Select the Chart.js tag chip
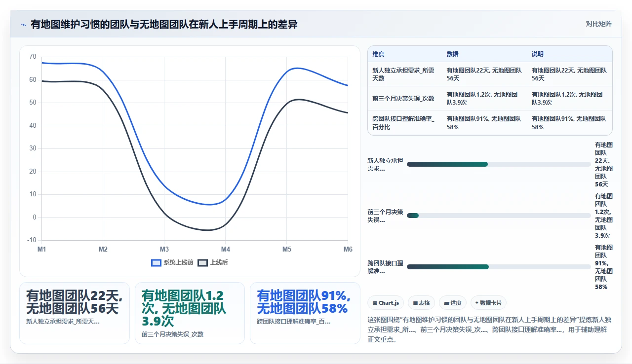Viewport: 632px width, 364px height. pyautogui.click(x=386, y=303)
